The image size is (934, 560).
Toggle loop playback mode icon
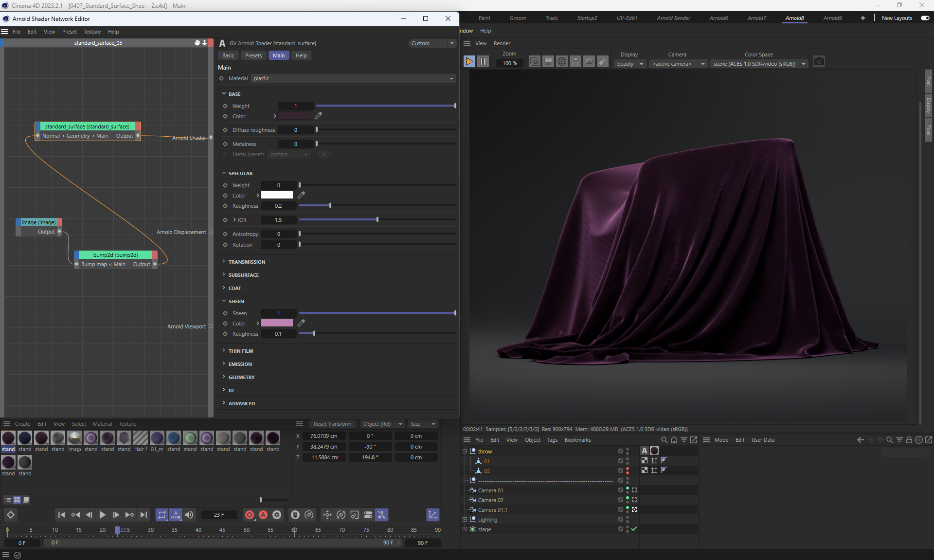162,515
